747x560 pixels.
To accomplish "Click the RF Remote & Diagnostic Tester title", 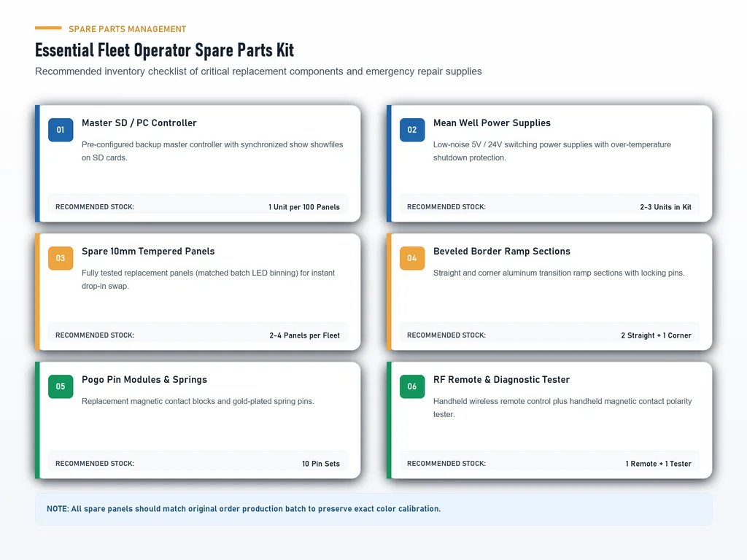I will pyautogui.click(x=501, y=379).
